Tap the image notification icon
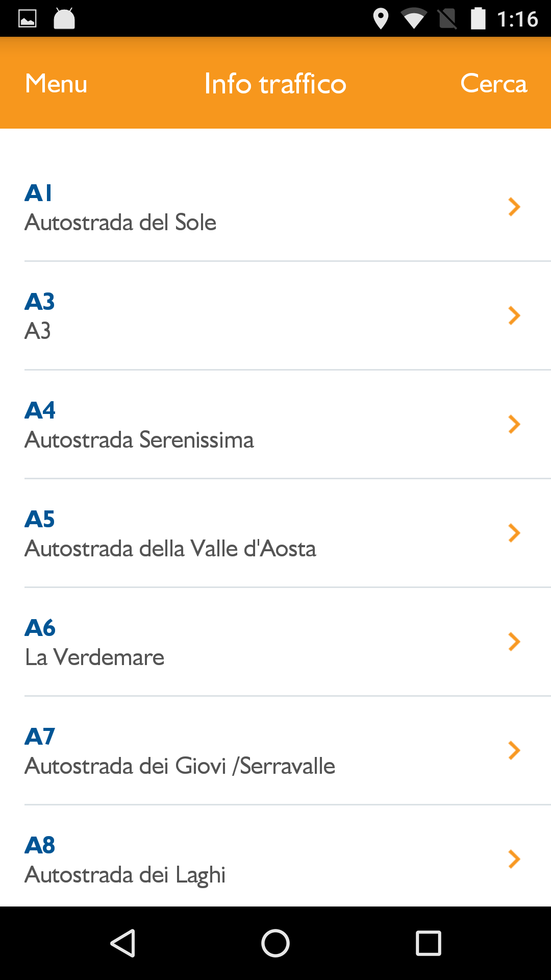551x980 pixels. click(x=28, y=19)
